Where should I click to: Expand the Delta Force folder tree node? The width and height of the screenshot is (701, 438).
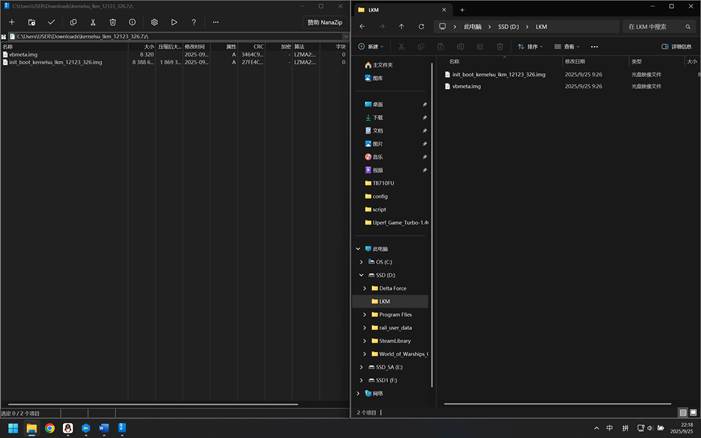tap(363, 288)
